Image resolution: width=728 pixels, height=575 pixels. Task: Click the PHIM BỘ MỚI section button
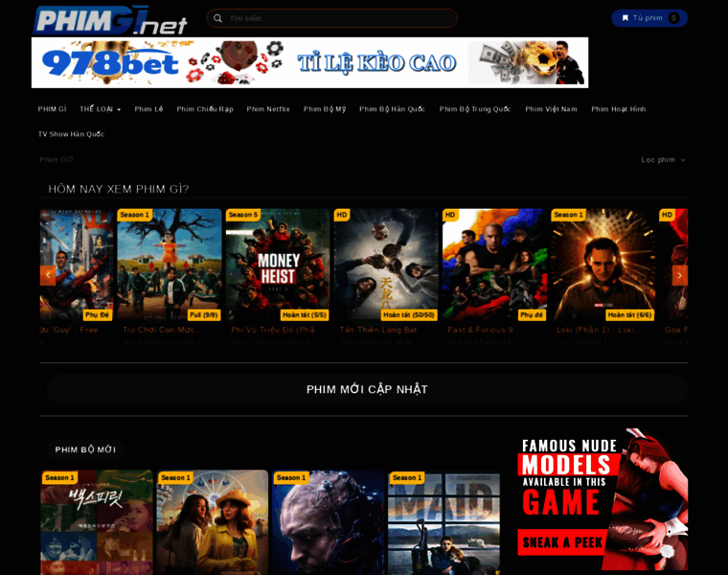[85, 449]
